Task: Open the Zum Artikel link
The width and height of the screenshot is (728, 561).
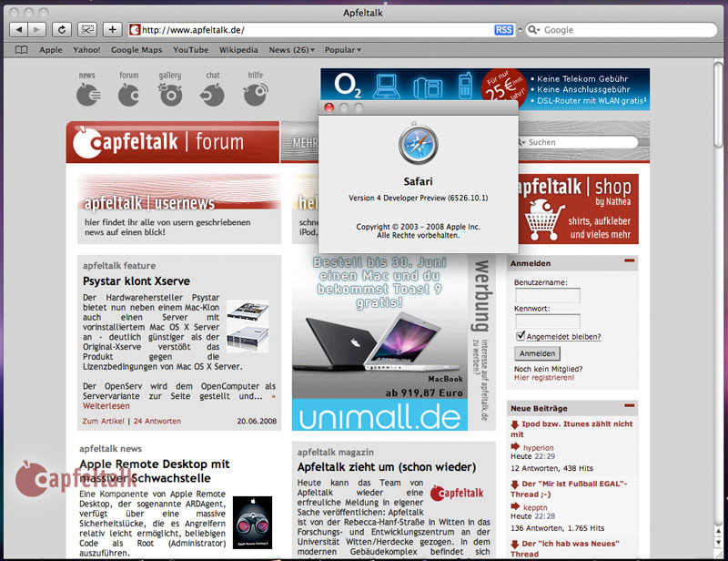Action: pyautogui.click(x=103, y=421)
